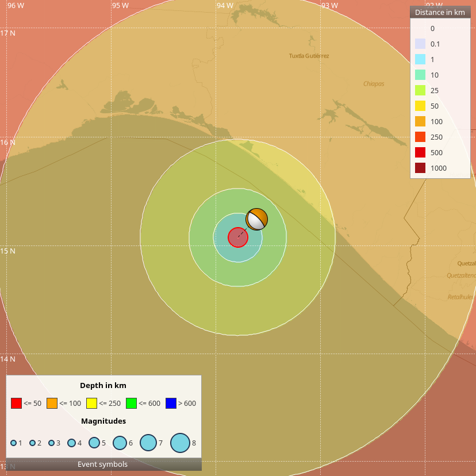Screen dimensions: 476x476
Task: Select the magnitude 6 circle in legend
Action: (x=120, y=443)
